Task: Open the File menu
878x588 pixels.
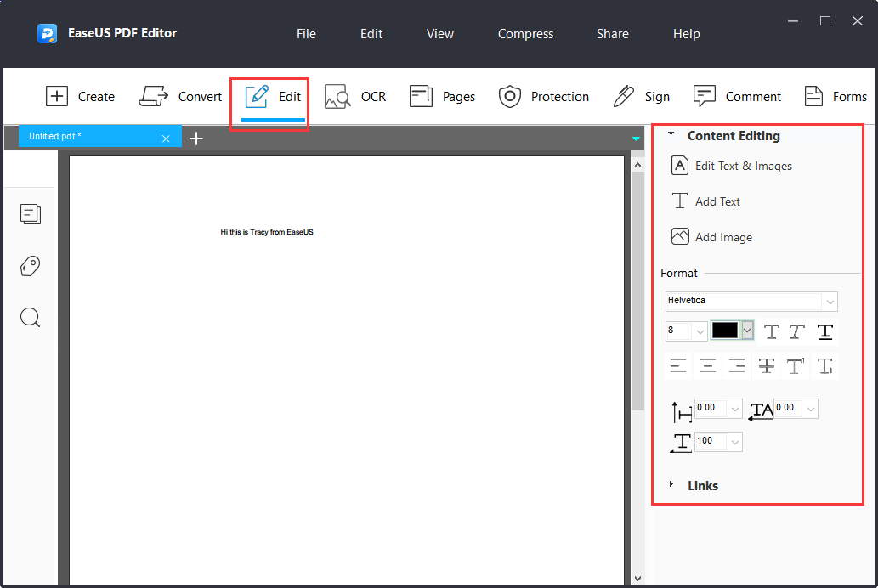Action: (x=306, y=34)
